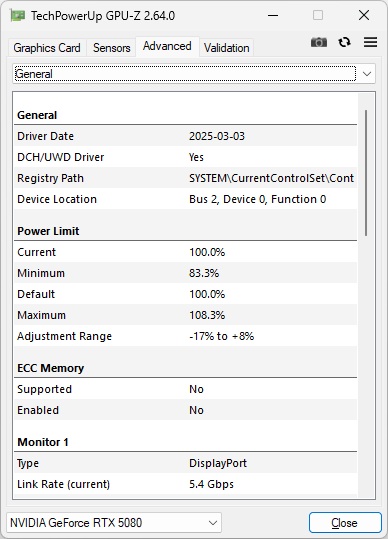Select the 5.4 Gbps link rate value
The width and height of the screenshot is (388, 539).
[211, 484]
